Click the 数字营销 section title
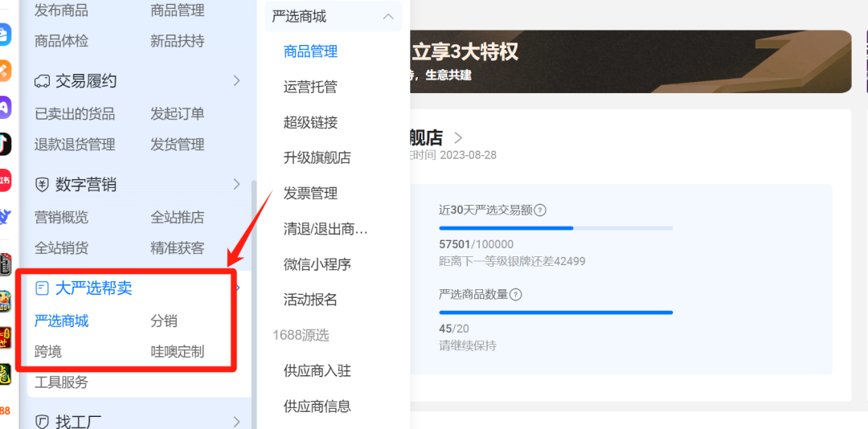The height and width of the screenshot is (429, 868). point(86,184)
